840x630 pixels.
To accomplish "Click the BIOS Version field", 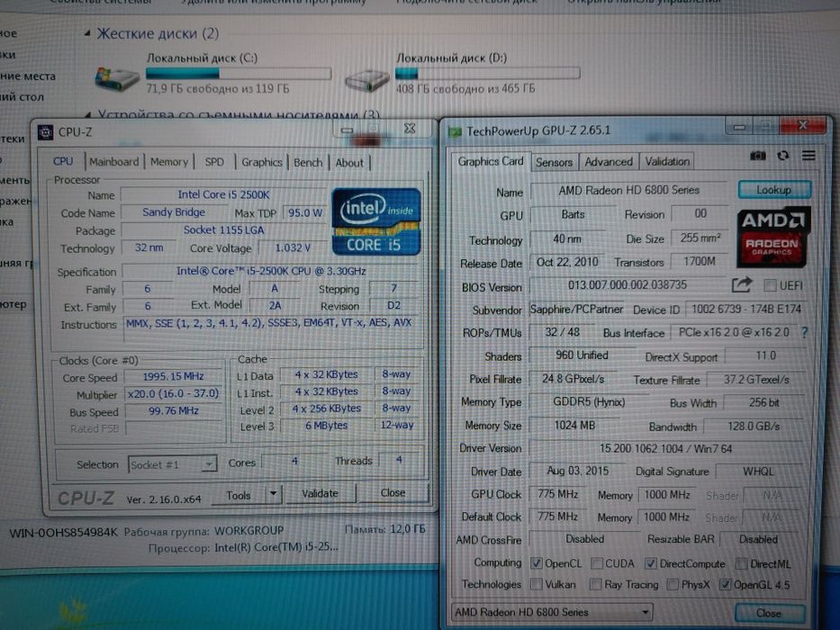I will pos(628,285).
